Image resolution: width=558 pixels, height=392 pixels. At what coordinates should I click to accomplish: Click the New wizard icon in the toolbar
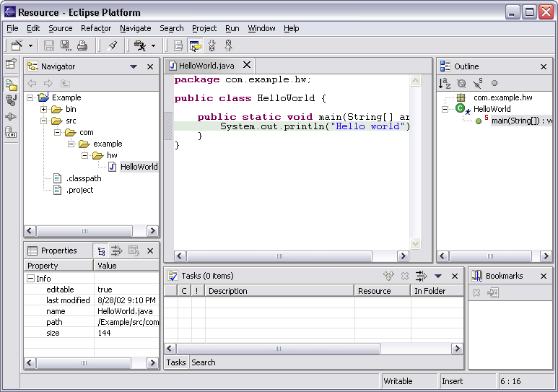tap(17, 45)
